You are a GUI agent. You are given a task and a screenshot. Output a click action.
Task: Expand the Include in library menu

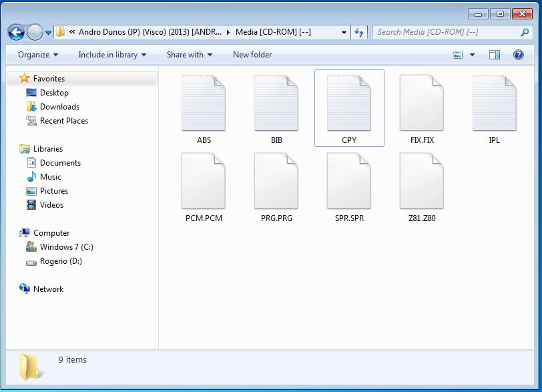(x=112, y=55)
